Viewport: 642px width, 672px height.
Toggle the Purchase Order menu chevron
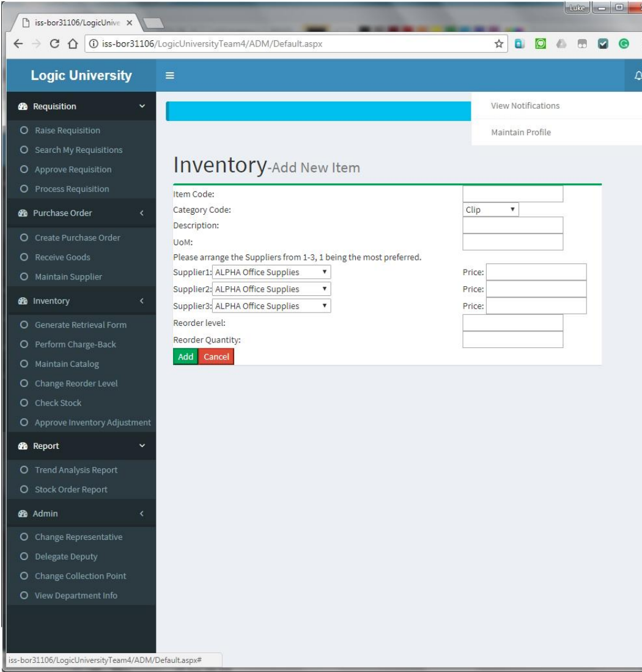click(142, 213)
